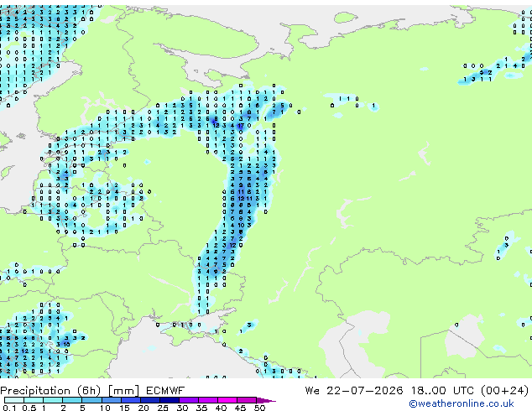Image resolution: width=532 pixels, height=411 pixels.
Task: Click the '0.1' legend label
Action: [9, 408]
